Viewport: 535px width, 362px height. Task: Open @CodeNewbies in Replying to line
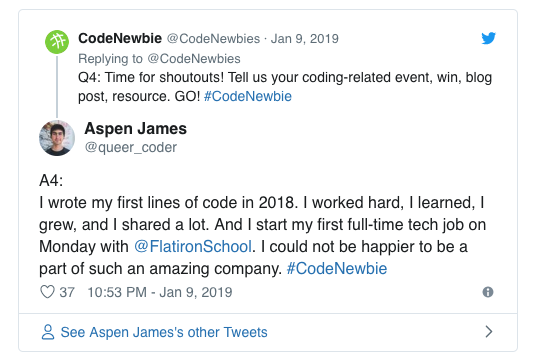[x=194, y=59]
